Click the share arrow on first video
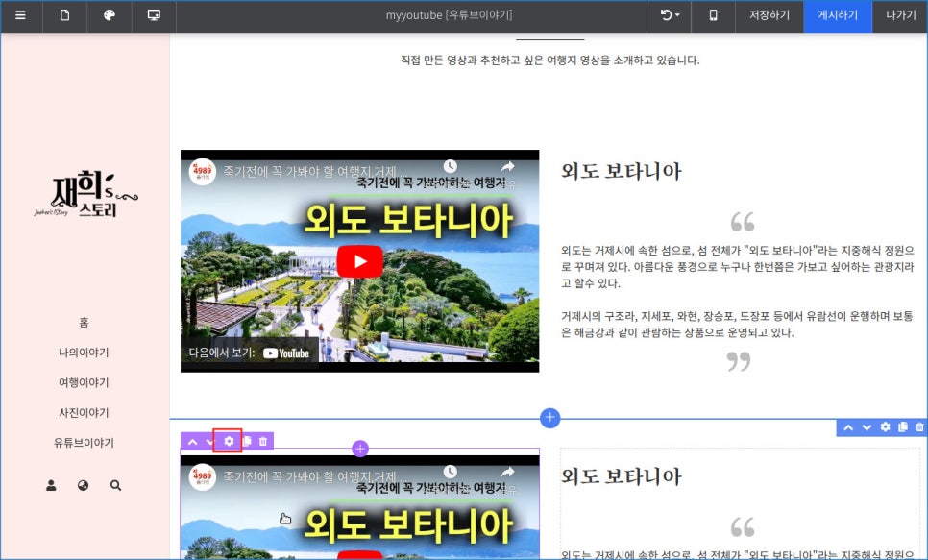Image resolution: width=928 pixels, height=560 pixels. click(x=508, y=166)
